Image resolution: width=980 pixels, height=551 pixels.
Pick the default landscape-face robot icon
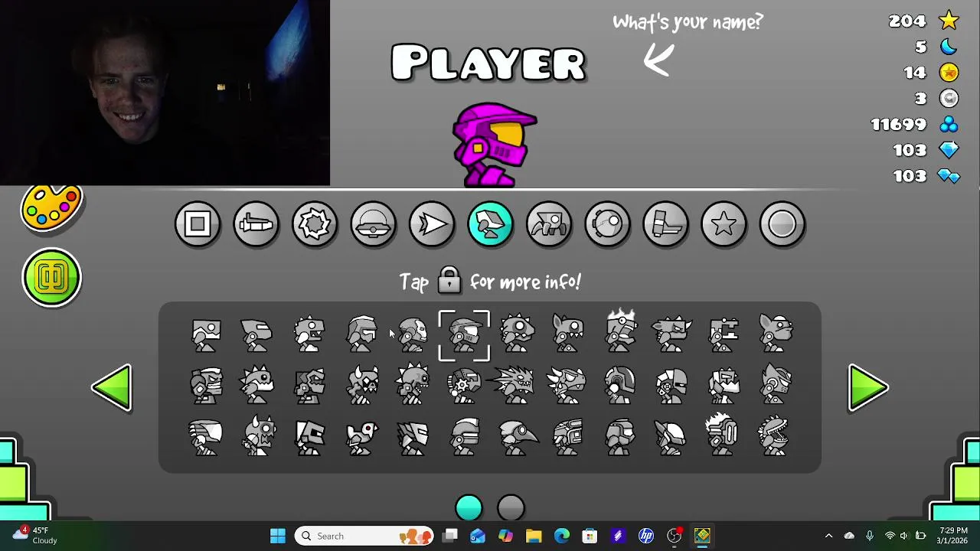coord(206,334)
